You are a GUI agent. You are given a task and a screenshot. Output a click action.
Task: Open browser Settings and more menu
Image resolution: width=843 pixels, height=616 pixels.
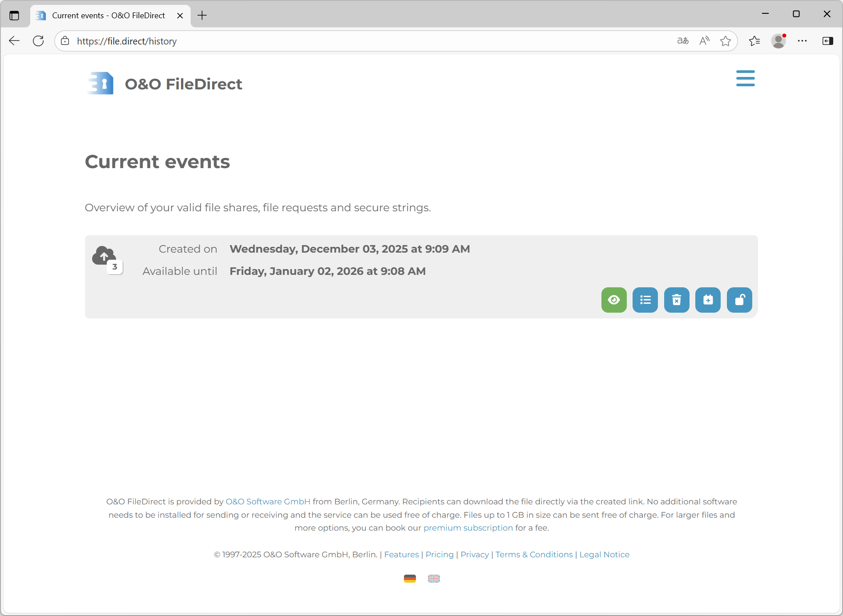(x=802, y=41)
